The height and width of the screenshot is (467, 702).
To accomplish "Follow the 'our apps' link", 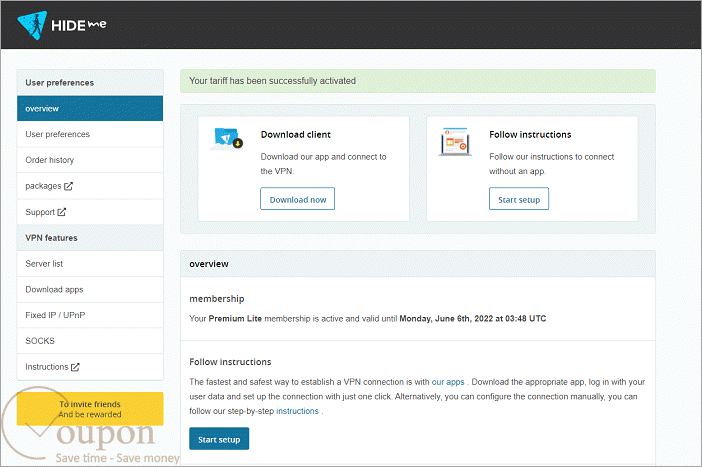I will [448, 382].
